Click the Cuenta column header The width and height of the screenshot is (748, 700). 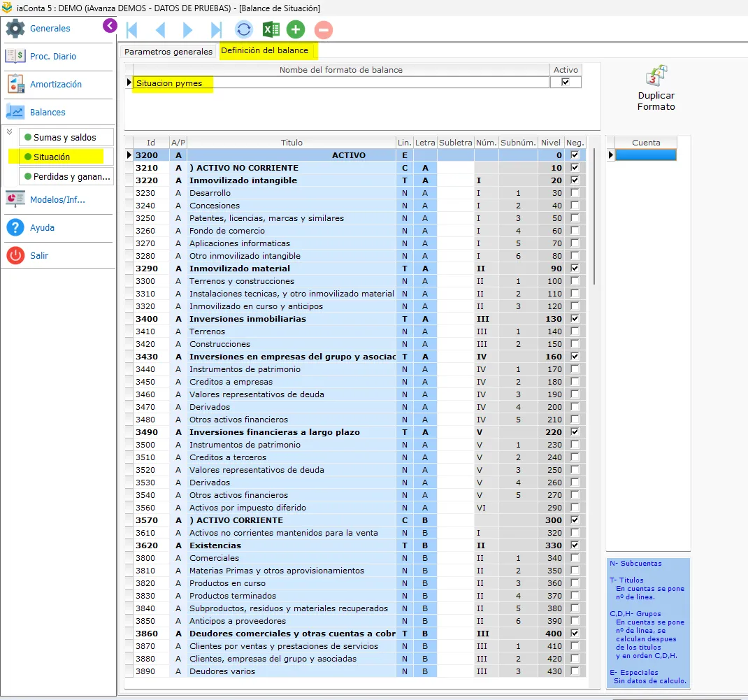[646, 143]
